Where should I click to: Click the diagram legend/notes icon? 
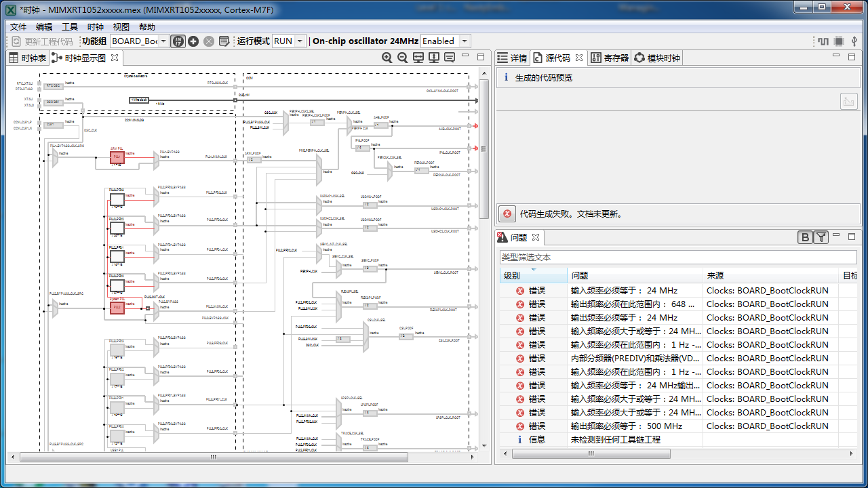pos(450,58)
